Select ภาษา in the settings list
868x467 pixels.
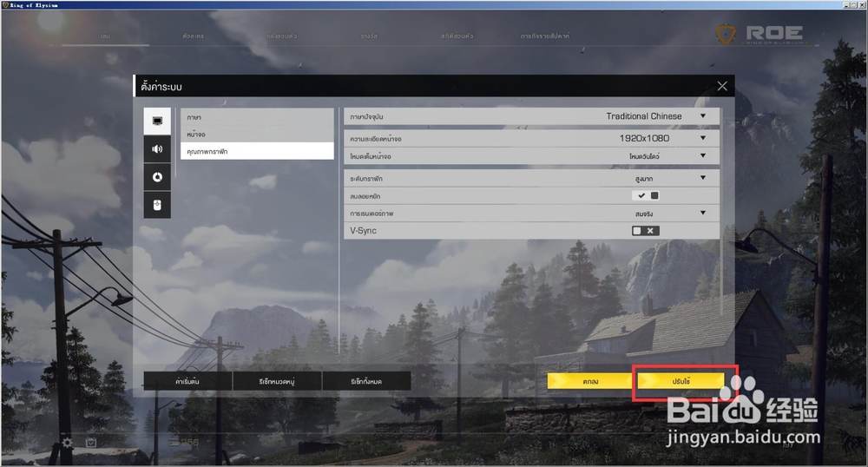[257, 116]
